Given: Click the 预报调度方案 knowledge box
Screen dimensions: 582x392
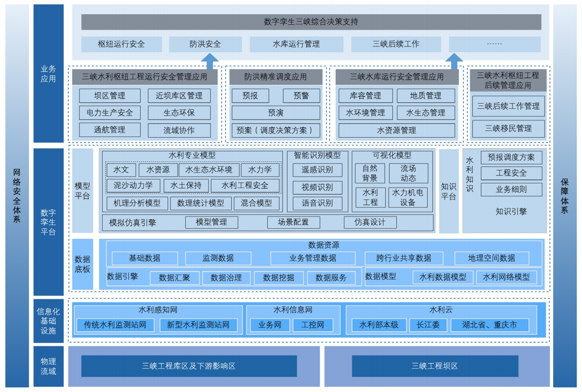Looking at the screenshot, I should tap(512, 158).
